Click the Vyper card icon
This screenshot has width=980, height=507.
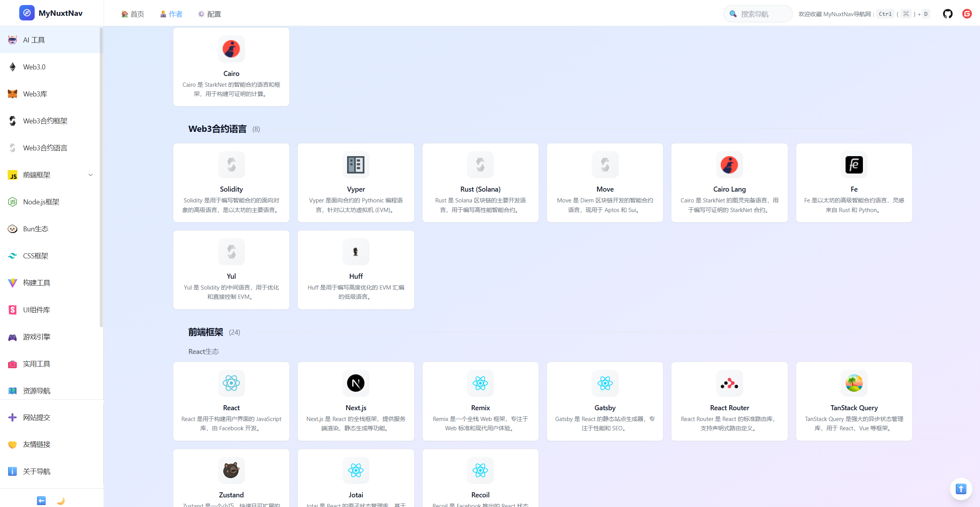[356, 165]
